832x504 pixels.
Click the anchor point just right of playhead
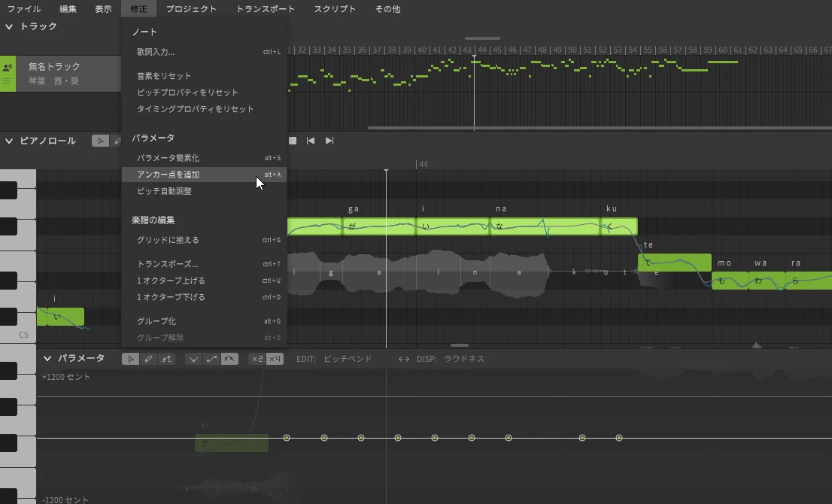[398, 438]
